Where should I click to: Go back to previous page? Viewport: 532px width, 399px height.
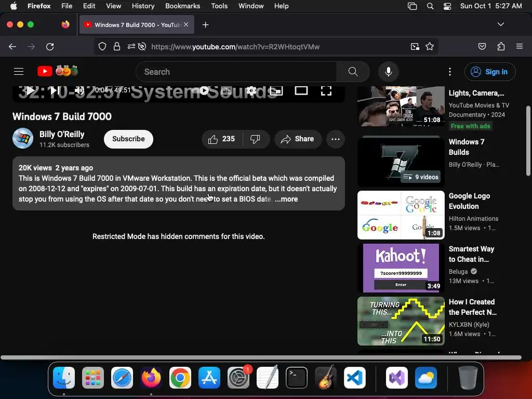coord(12,46)
